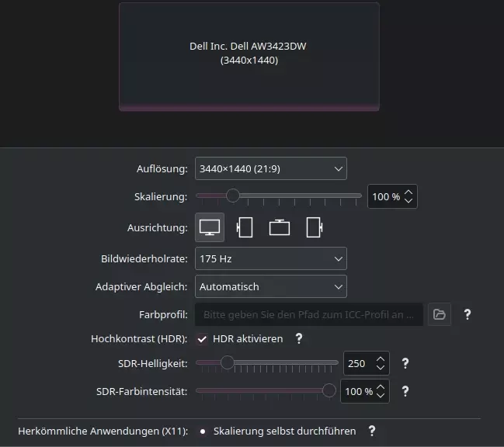The image size is (504, 447).
Task: Select the Dell AW3423DW monitor preview
Action: 249,57
